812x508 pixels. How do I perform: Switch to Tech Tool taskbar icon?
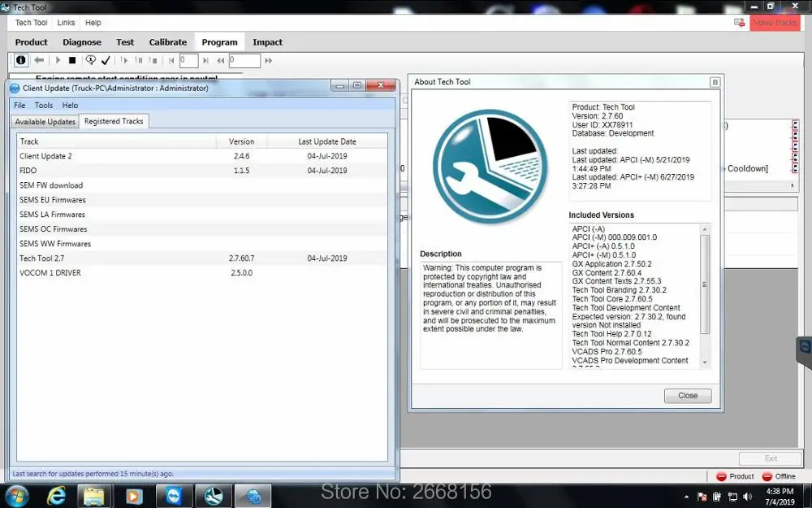pos(213,497)
